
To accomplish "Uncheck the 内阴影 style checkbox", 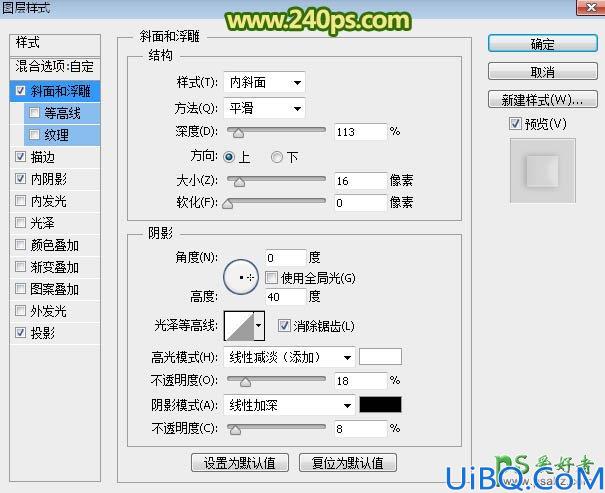I will point(20,179).
